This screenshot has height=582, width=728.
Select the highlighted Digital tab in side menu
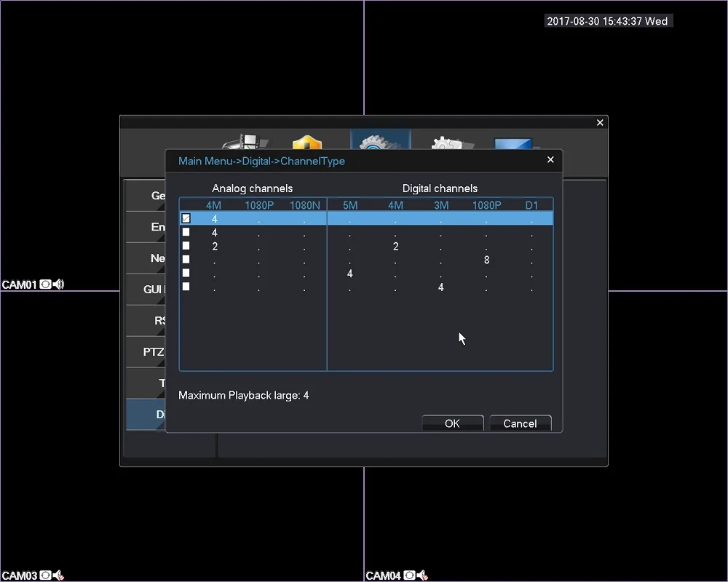pos(146,414)
